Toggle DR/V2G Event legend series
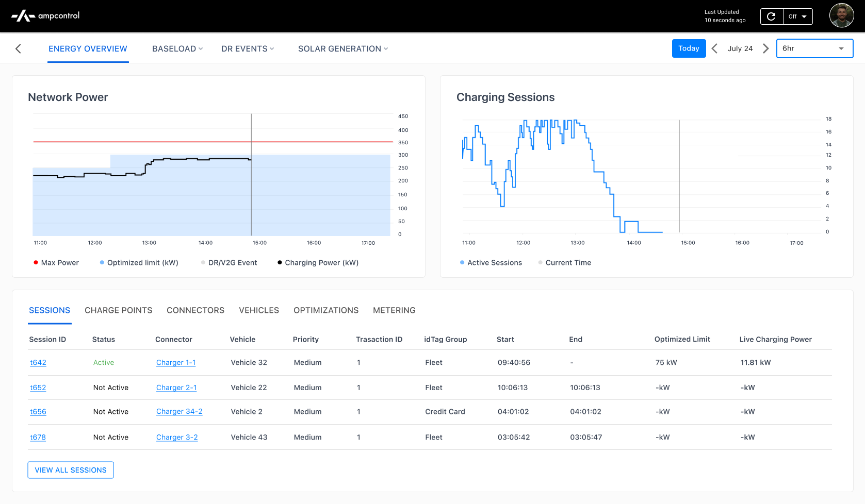 229,263
